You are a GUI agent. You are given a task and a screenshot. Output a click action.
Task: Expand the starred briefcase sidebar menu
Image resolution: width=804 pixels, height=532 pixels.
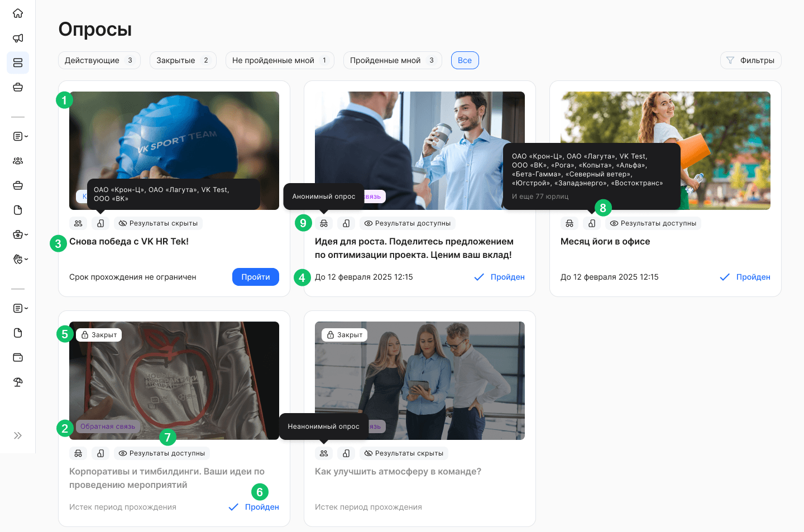coord(20,234)
